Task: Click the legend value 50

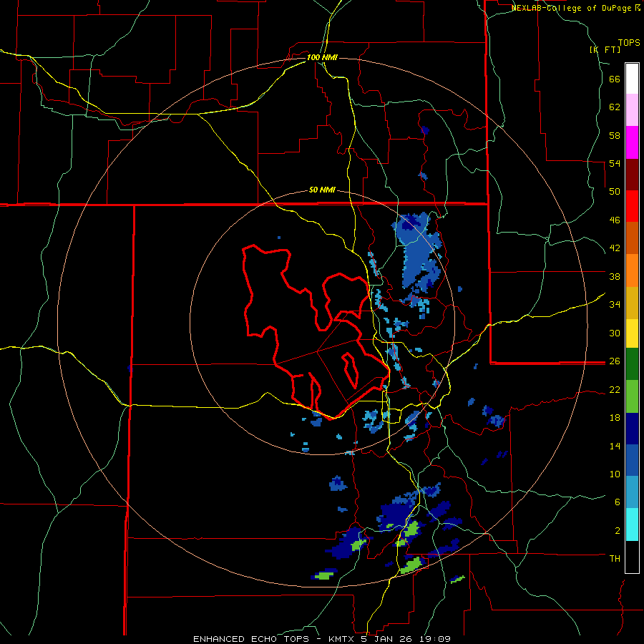Action: click(x=615, y=192)
